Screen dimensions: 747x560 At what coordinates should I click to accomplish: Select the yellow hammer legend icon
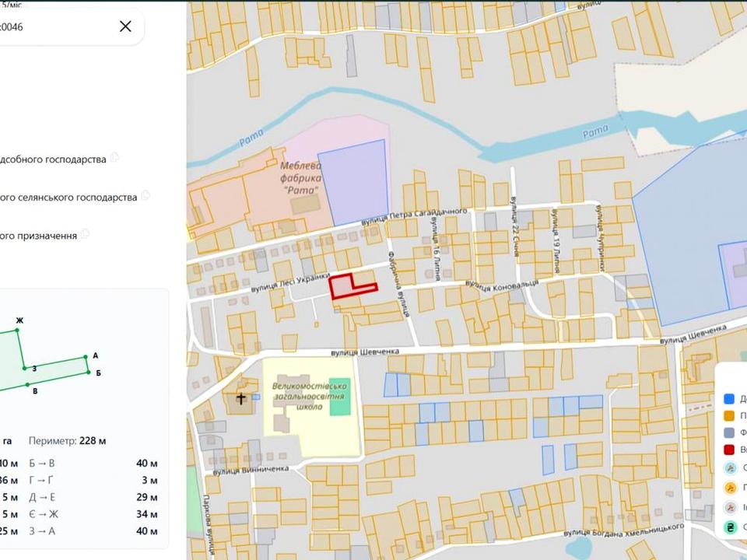[731, 488]
